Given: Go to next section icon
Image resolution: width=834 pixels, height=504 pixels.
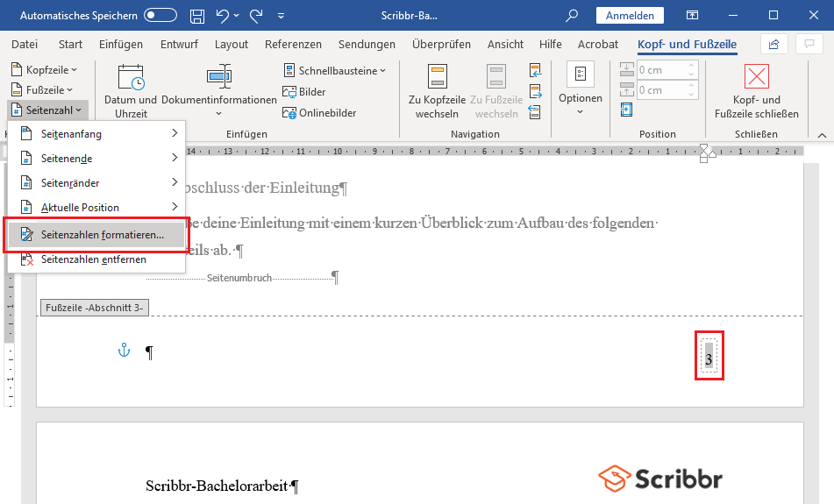Looking at the screenshot, I should [535, 91].
